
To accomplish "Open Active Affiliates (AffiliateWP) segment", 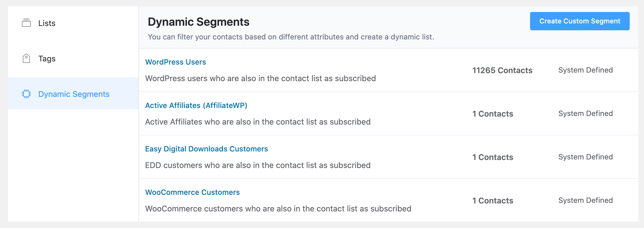I will pyautogui.click(x=196, y=105).
